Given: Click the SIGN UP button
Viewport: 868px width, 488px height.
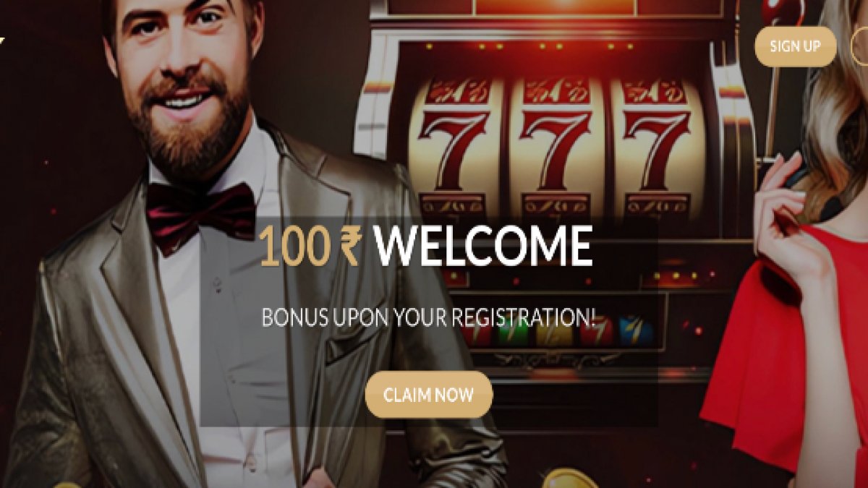Looking at the screenshot, I should click(x=796, y=46).
